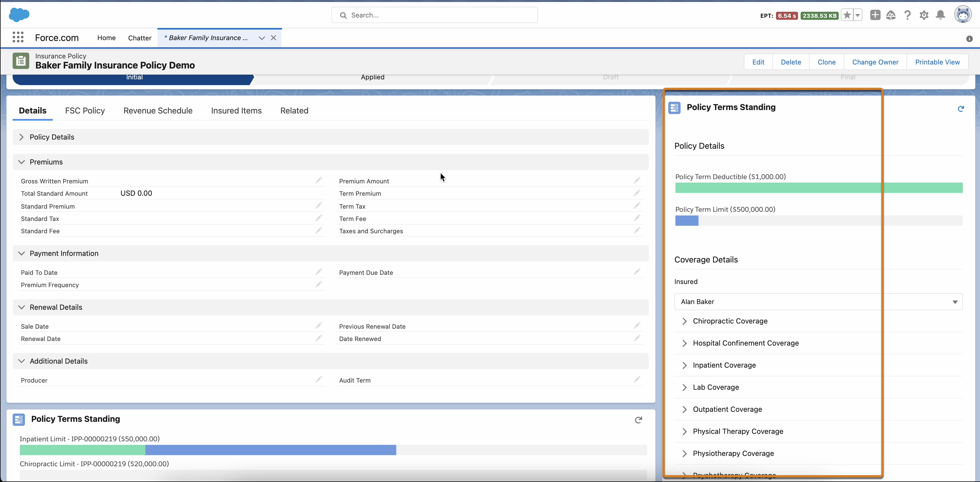Expand Lab Coverage
The width and height of the screenshot is (980, 482).
click(684, 387)
